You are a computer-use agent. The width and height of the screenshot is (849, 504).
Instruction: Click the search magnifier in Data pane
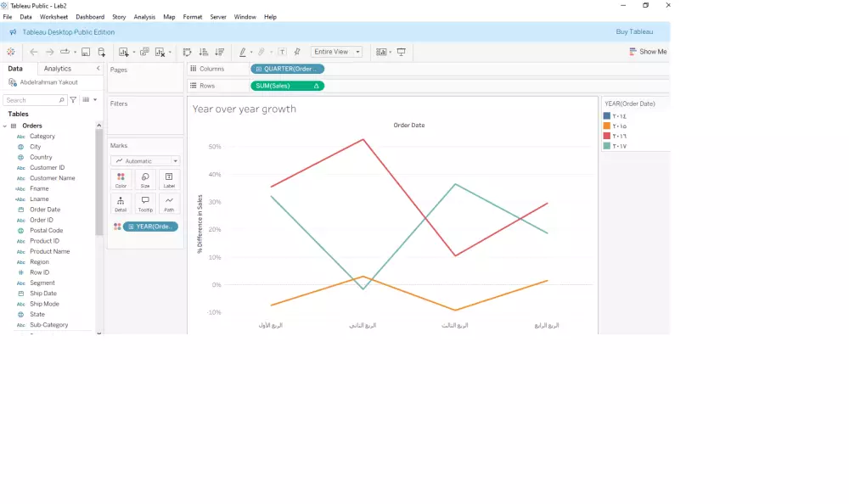[61, 100]
